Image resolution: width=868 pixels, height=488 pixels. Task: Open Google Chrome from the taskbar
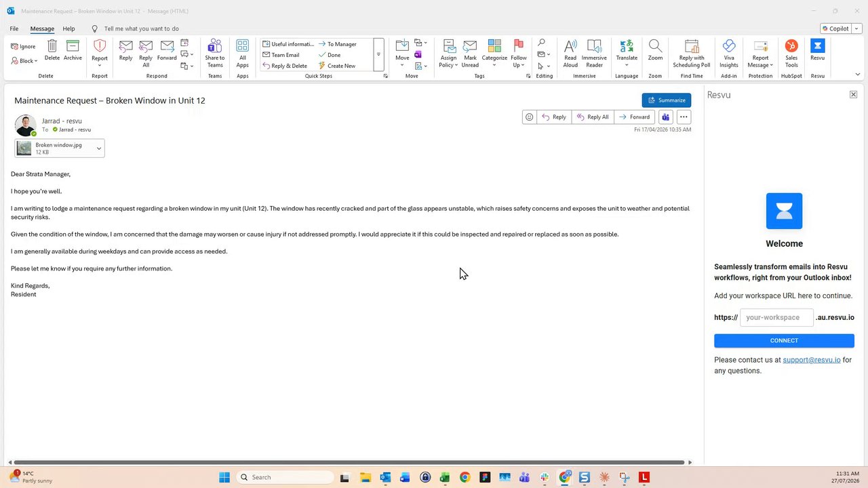(465, 477)
